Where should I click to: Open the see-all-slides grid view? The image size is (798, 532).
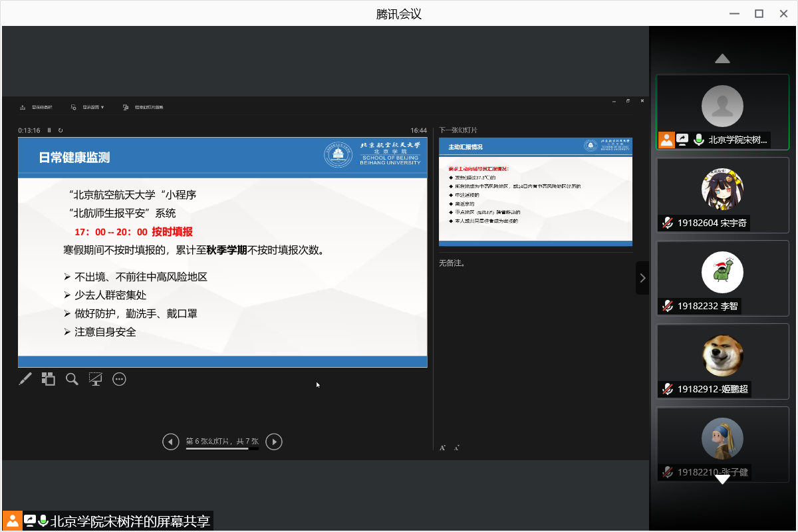[x=49, y=379]
